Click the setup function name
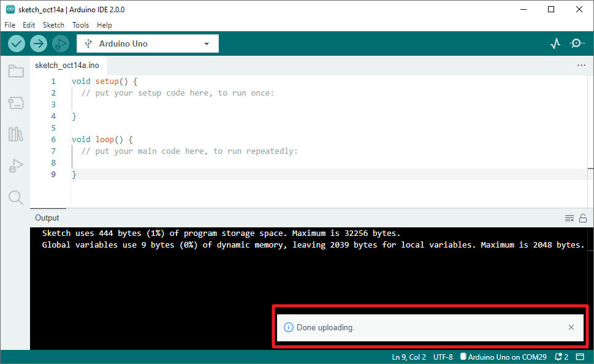594x364 pixels. tap(107, 82)
